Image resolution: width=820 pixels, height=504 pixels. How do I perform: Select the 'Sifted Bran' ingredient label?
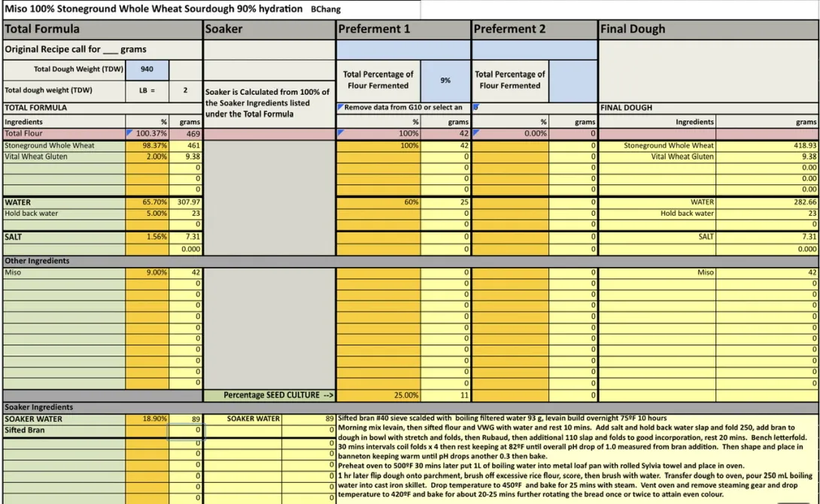point(65,430)
